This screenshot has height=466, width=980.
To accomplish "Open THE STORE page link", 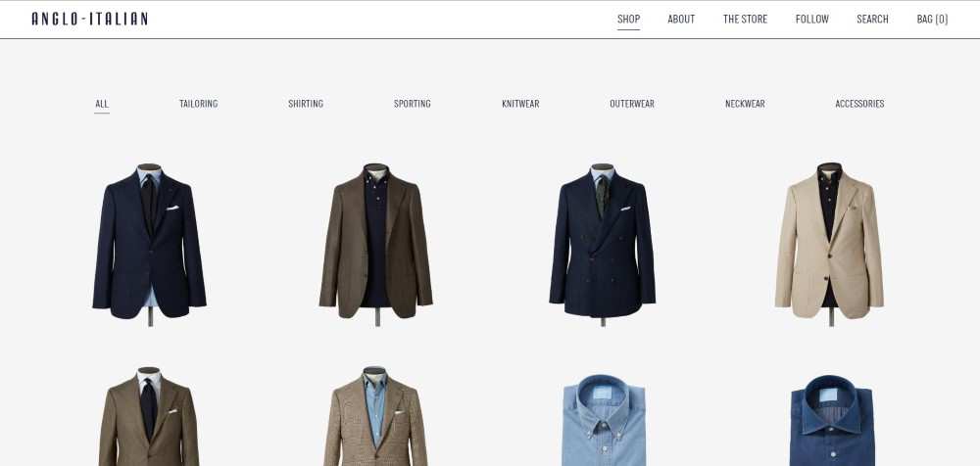I will [745, 19].
